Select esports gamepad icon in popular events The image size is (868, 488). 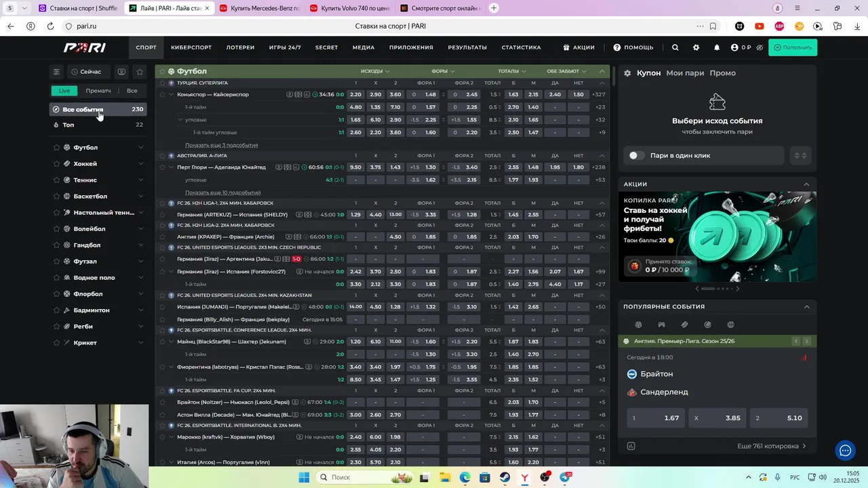click(x=661, y=325)
